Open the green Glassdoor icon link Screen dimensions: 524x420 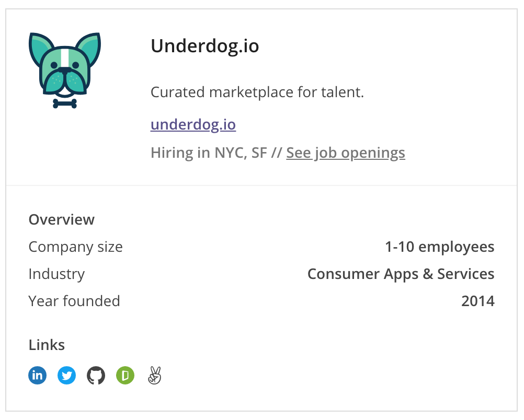coord(126,375)
